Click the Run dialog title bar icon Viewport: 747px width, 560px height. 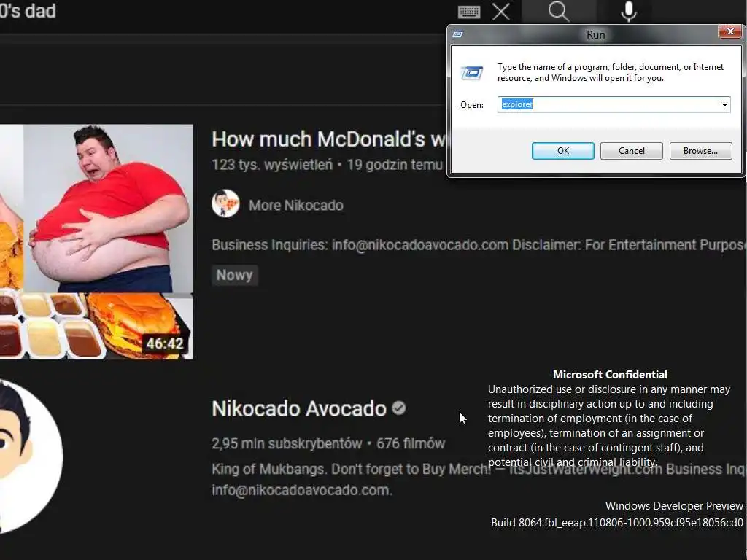tap(458, 34)
